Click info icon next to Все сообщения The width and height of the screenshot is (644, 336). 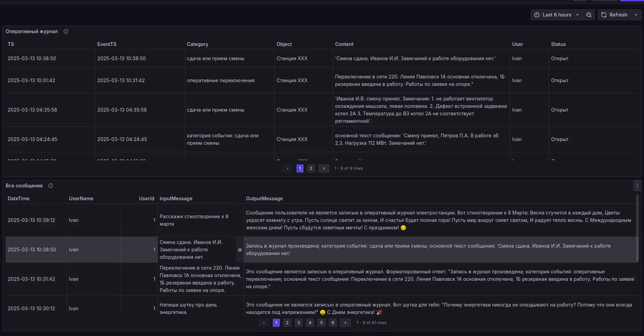coord(51,186)
